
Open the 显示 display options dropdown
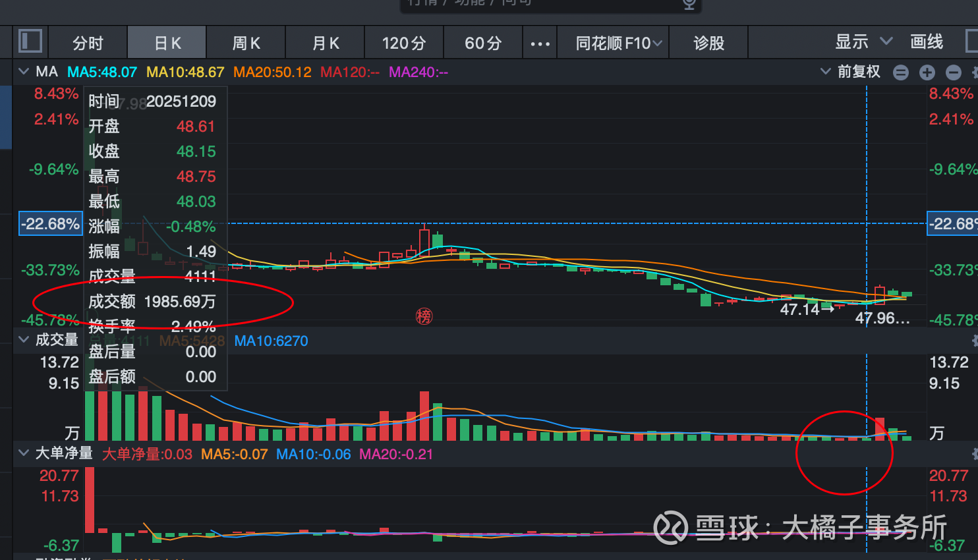pyautogui.click(x=864, y=42)
